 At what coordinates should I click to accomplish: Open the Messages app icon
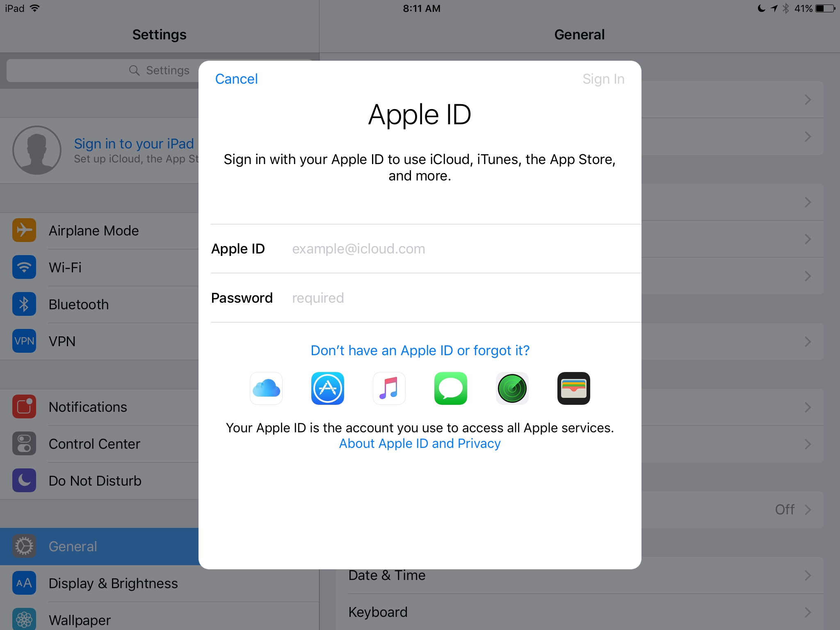pyautogui.click(x=451, y=388)
